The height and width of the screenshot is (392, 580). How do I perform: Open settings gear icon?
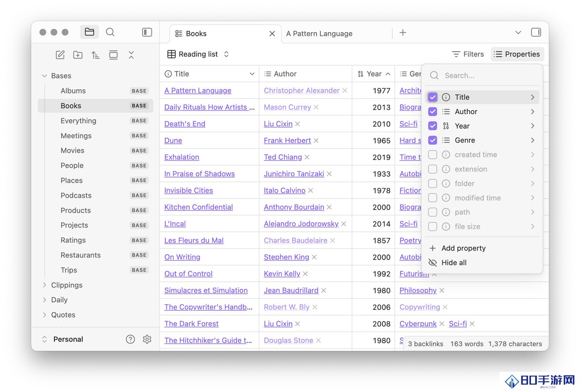pos(147,339)
